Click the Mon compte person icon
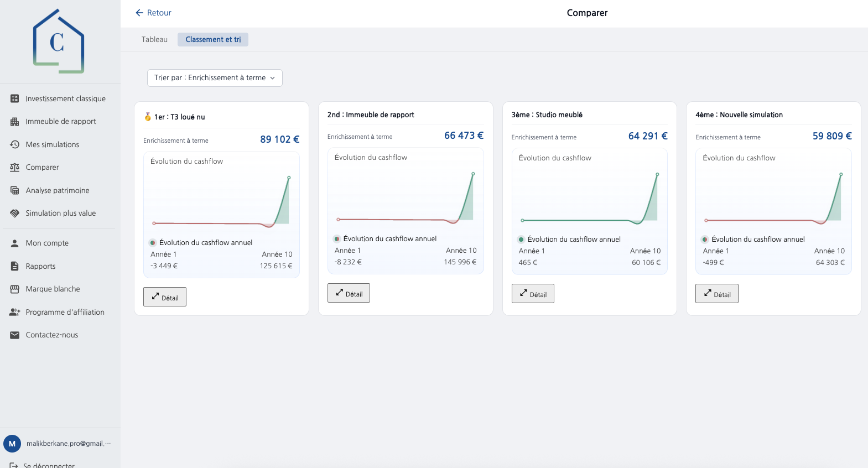The image size is (868, 468). [15, 243]
